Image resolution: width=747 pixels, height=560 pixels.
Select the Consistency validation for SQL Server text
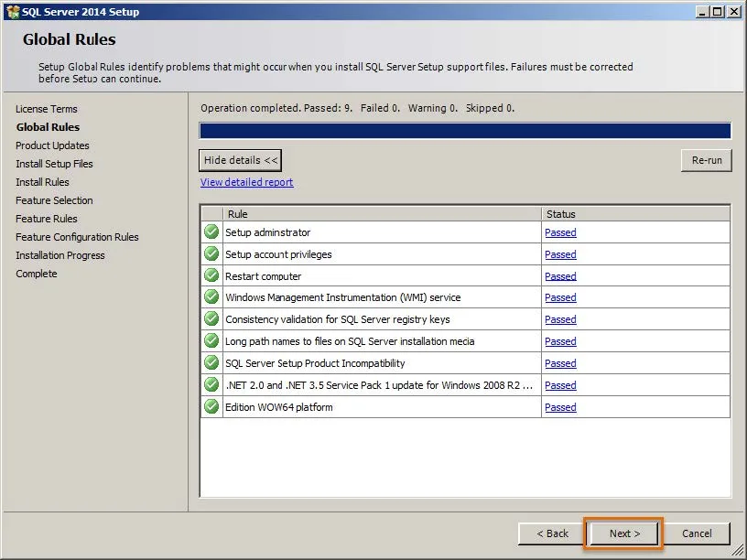click(x=337, y=319)
